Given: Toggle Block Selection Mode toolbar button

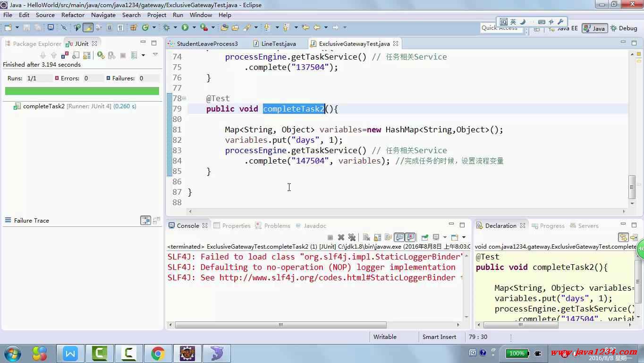Looking at the screenshot, I should click(109, 28).
